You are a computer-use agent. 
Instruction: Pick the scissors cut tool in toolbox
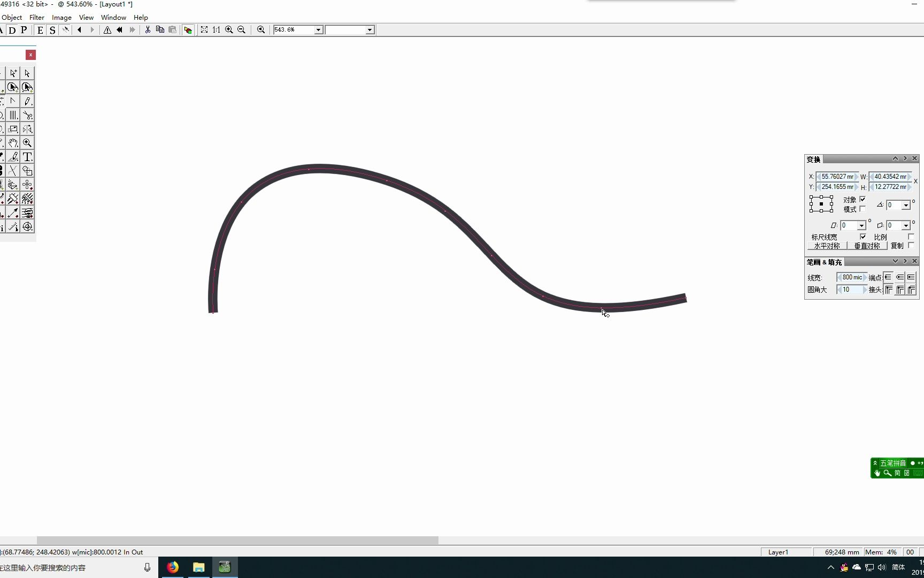[27, 115]
